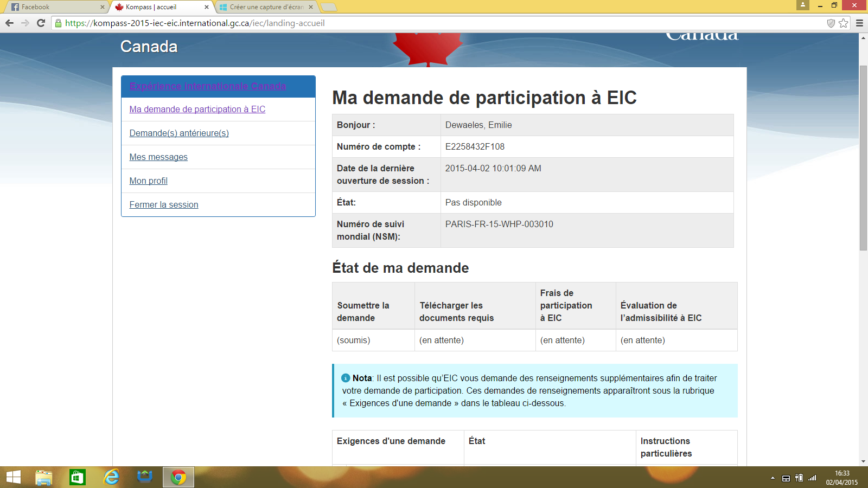Open File Explorer from taskbar
Image resolution: width=868 pixels, height=488 pixels.
coord(44,477)
